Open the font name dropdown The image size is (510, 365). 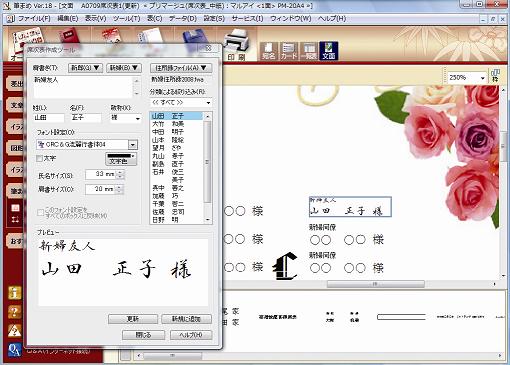pos(133,145)
